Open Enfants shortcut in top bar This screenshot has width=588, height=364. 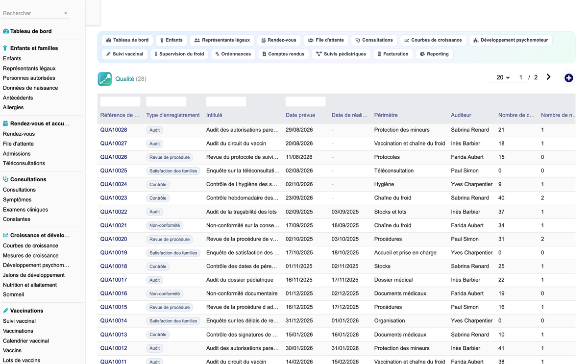pyautogui.click(x=171, y=40)
